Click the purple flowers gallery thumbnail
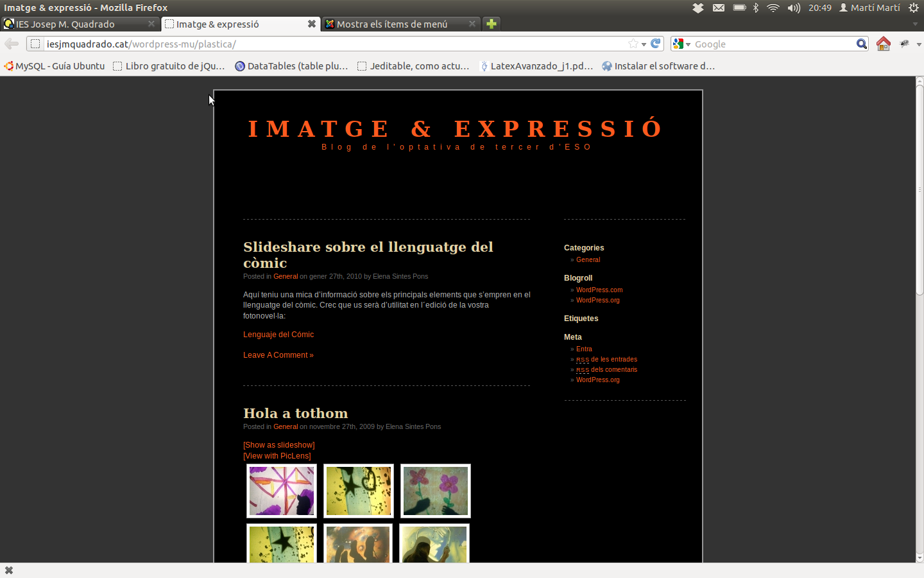The image size is (924, 578). pos(436,491)
